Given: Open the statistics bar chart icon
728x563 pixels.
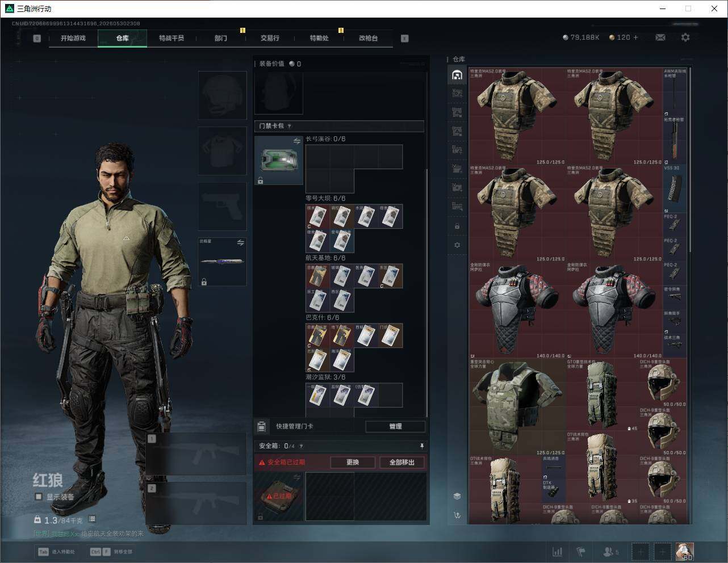Looking at the screenshot, I should (x=558, y=552).
